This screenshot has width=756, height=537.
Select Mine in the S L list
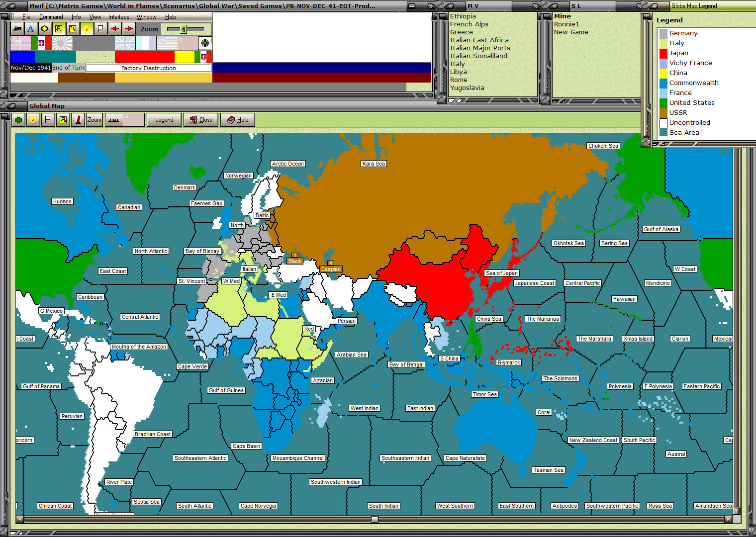point(563,16)
